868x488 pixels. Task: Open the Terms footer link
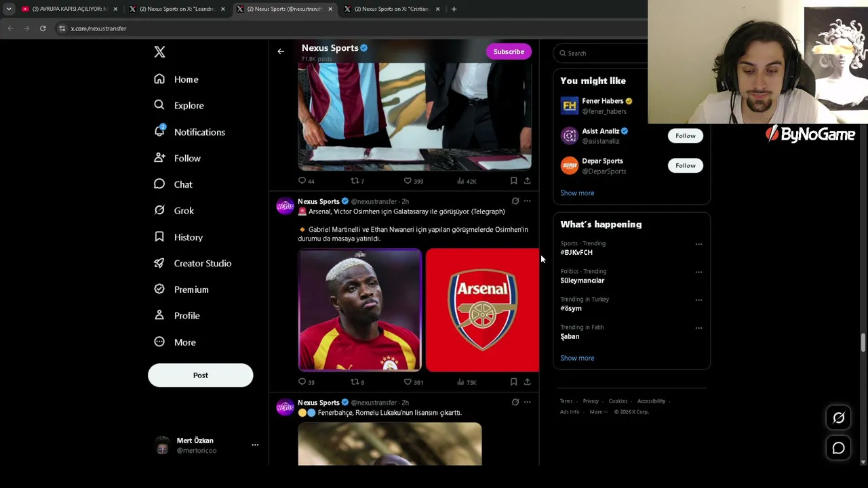point(566,401)
